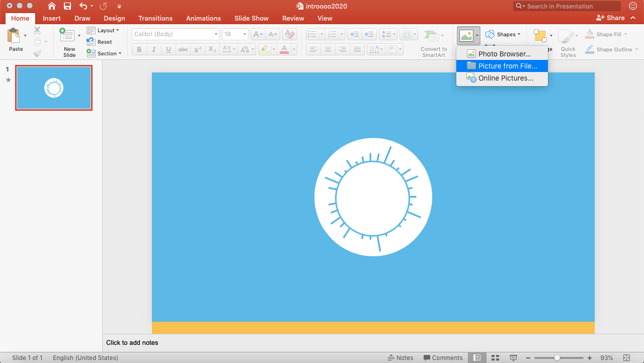Toggle Superscript formatting
This screenshot has height=363, width=644.
(x=198, y=49)
